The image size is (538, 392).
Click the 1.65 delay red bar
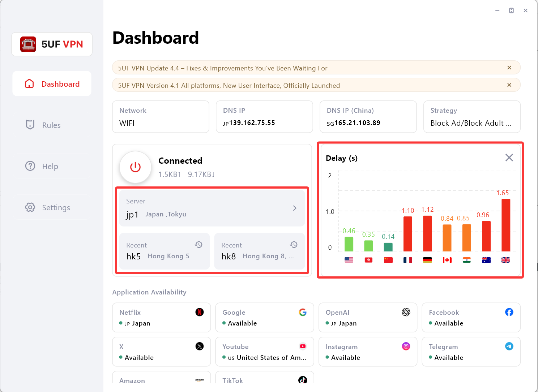tap(506, 225)
